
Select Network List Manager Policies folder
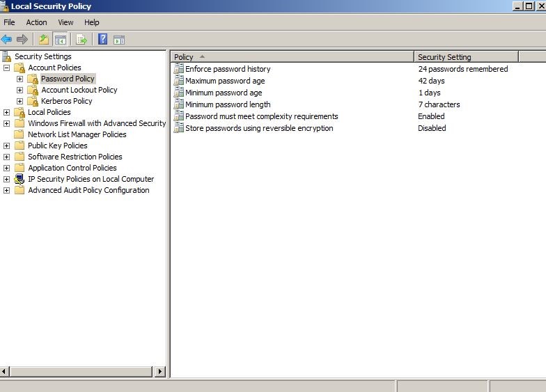click(77, 134)
